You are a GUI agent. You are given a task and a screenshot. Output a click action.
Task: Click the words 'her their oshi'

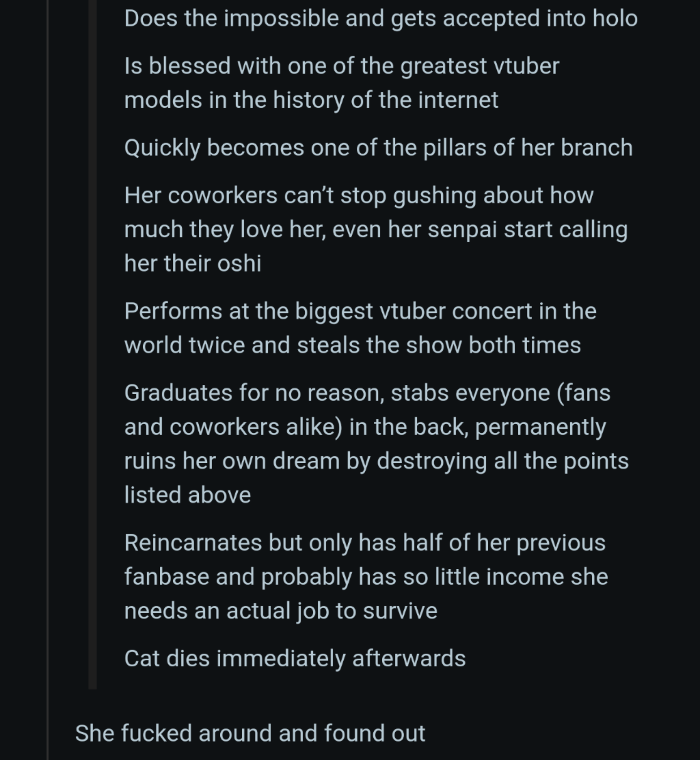[x=193, y=263]
